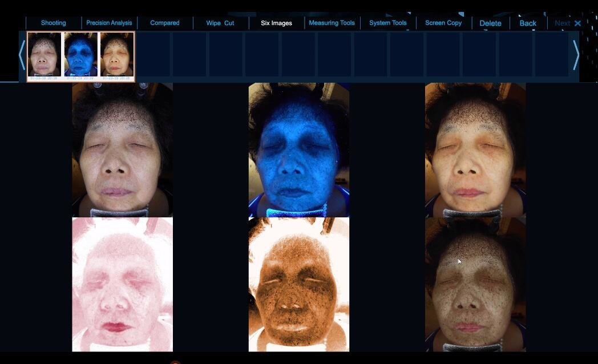Screen dimensions: 598x364
Task: Close the window with the X icon
Action: point(577,23)
